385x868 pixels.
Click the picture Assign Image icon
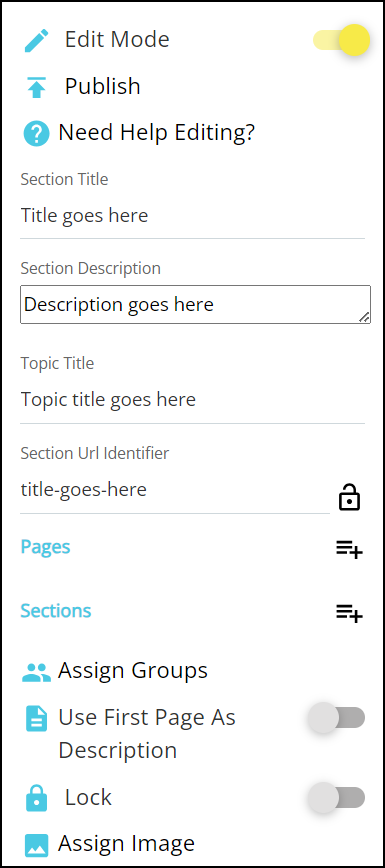coord(37,845)
